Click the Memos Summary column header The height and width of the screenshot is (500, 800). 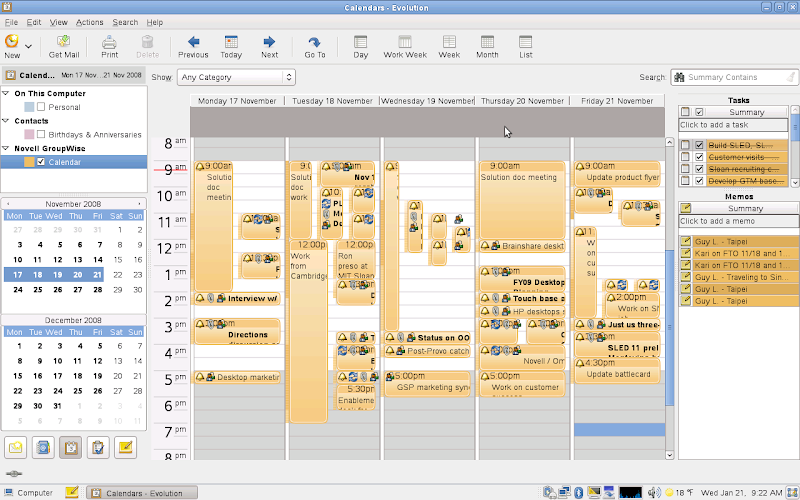click(x=745, y=208)
